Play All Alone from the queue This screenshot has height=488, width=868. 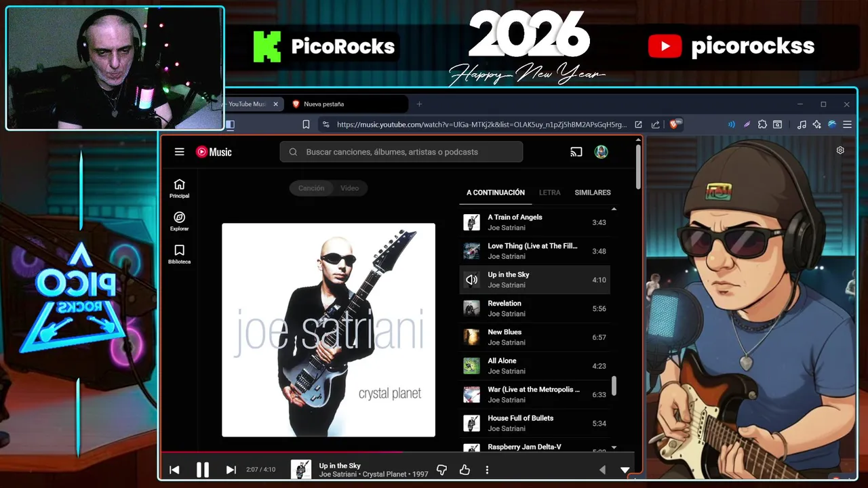pos(535,366)
